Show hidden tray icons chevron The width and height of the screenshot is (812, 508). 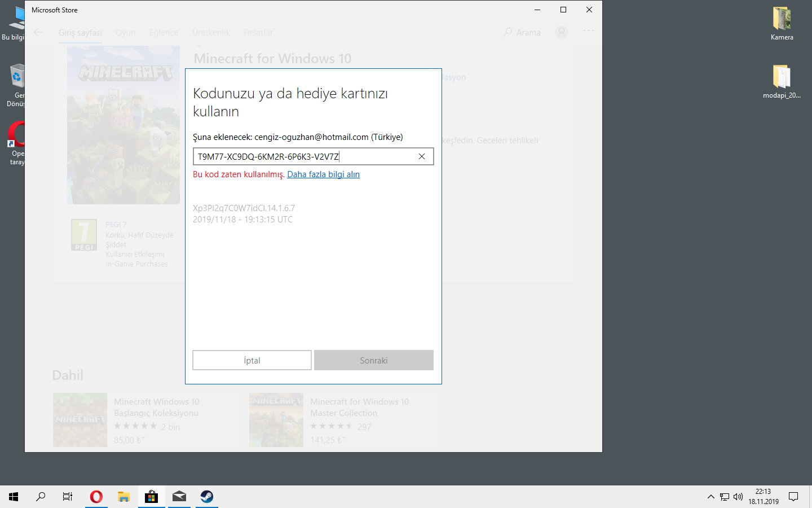710,497
